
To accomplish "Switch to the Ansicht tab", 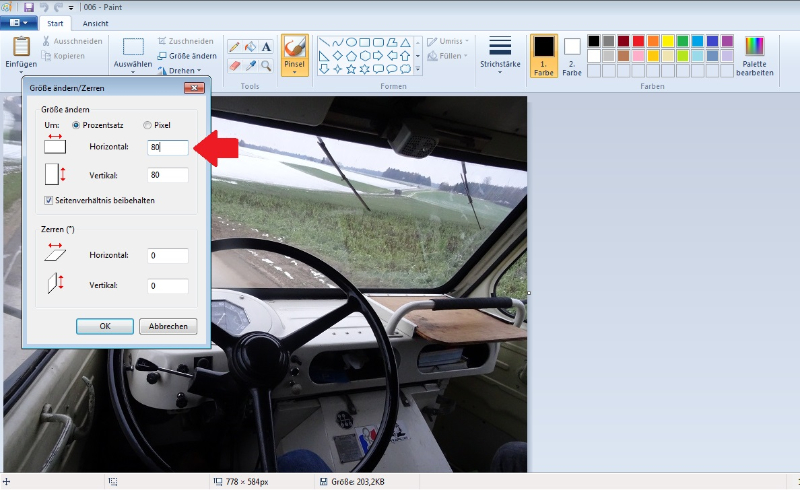I will [96, 22].
